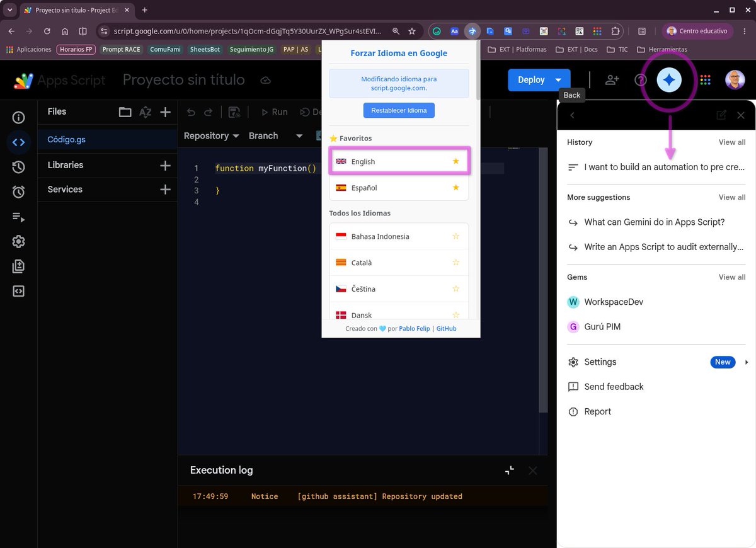Screen dimensions: 756x548
Task: Share project using the add-person icon
Action: (612, 80)
